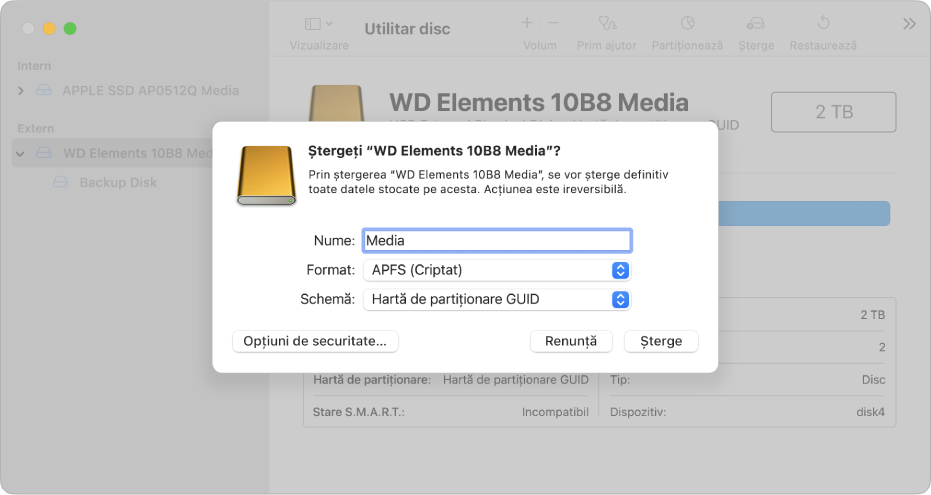Image resolution: width=931 pixels, height=495 pixels.
Task: Expand the APPLE SSD AP0512Q Media item
Action: click(x=21, y=91)
